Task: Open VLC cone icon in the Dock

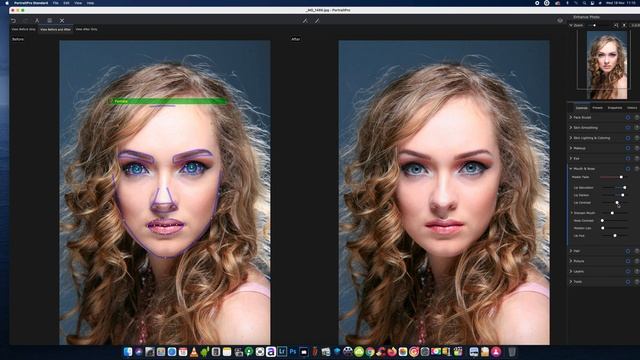Action: tap(194, 351)
